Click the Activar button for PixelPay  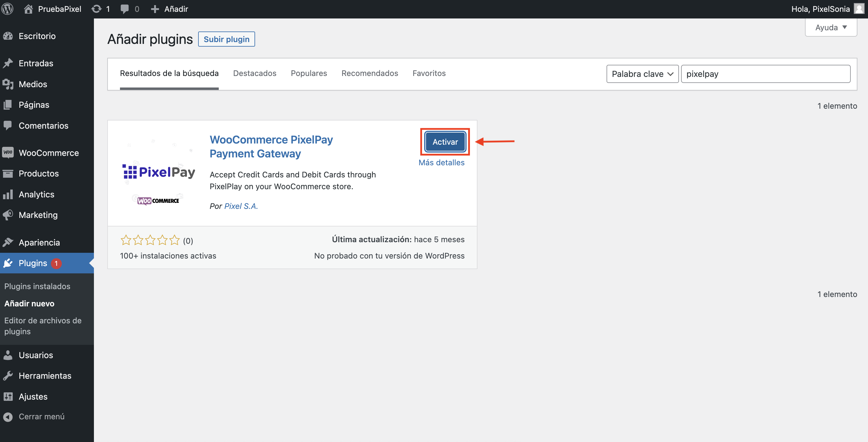tap(445, 142)
